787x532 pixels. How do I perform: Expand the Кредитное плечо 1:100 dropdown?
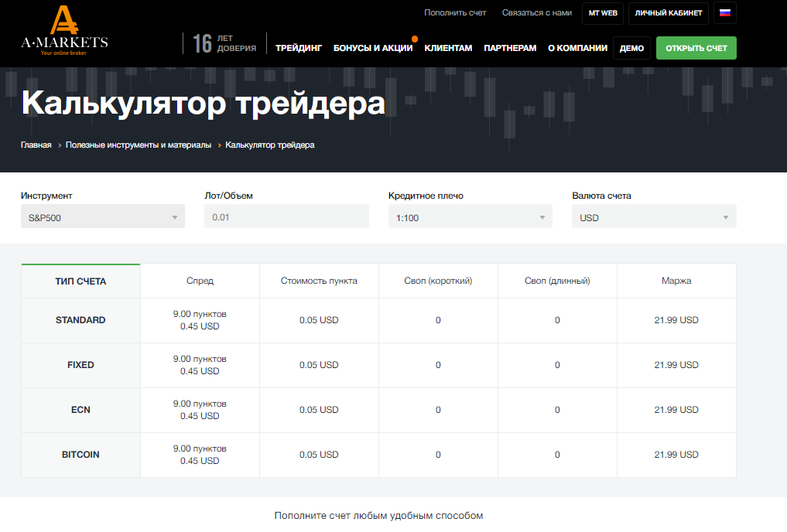click(x=470, y=217)
